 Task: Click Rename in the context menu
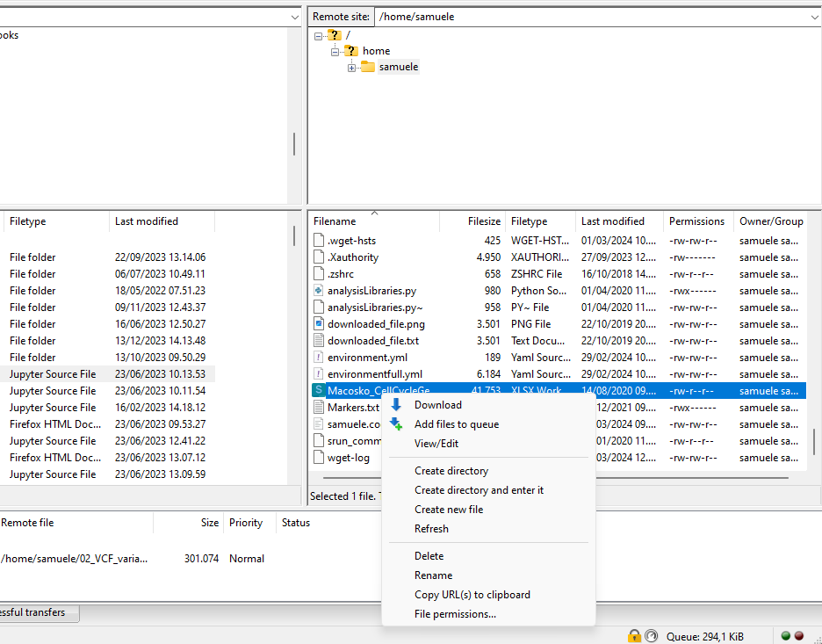click(x=434, y=575)
